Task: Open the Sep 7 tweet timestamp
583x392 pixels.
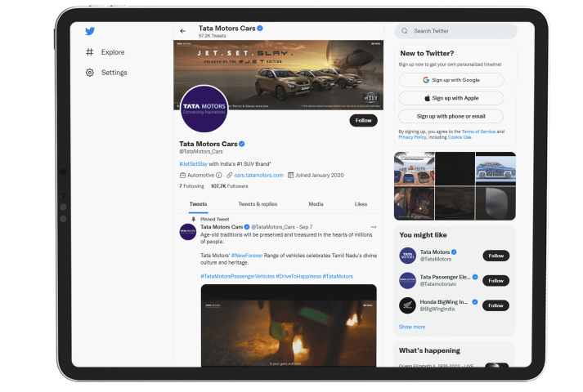Action: pos(306,227)
